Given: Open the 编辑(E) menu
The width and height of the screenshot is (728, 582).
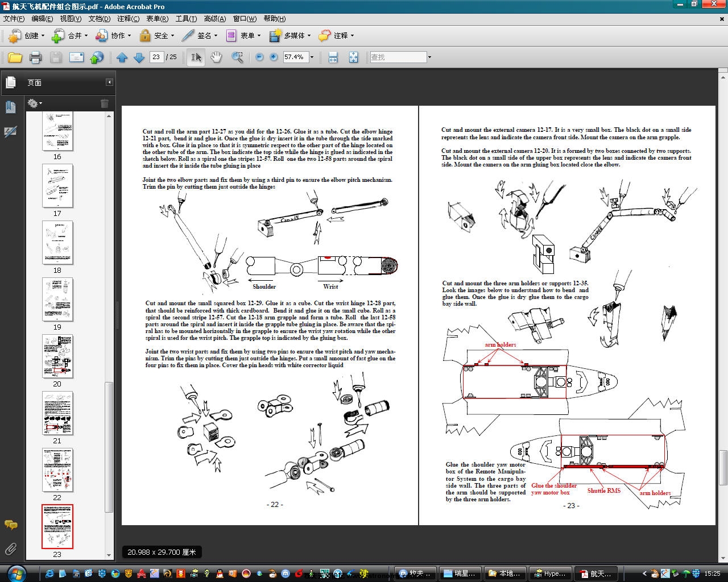Looking at the screenshot, I should 42,19.
